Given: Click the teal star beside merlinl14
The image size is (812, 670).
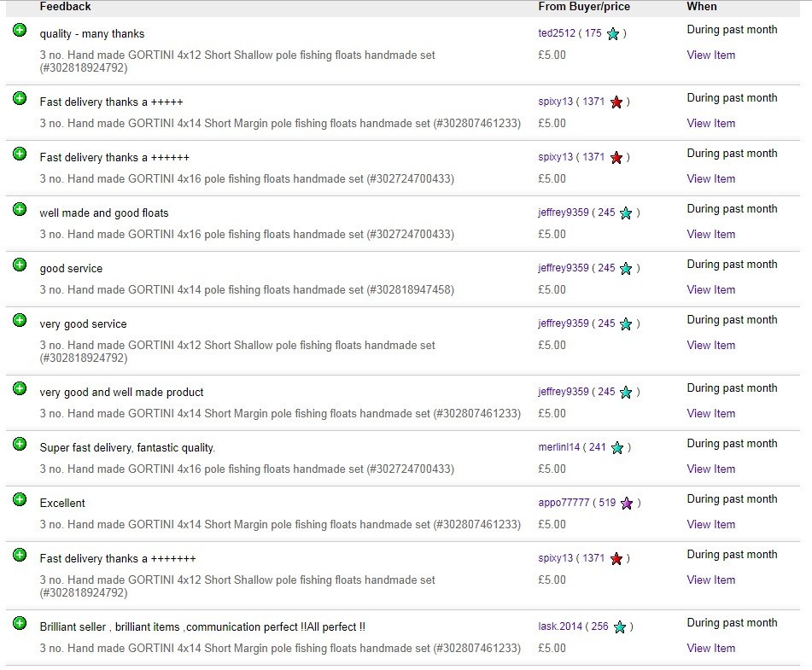Looking at the screenshot, I should click(616, 448).
